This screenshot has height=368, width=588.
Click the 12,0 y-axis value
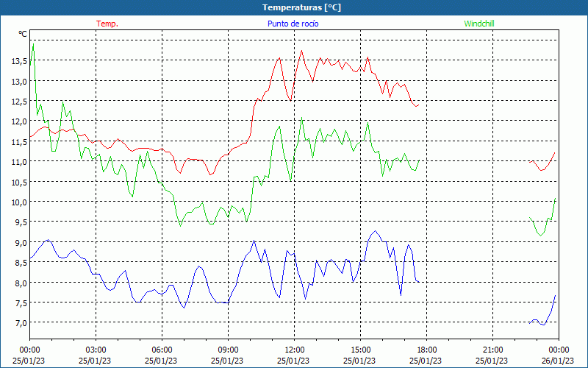(19, 121)
